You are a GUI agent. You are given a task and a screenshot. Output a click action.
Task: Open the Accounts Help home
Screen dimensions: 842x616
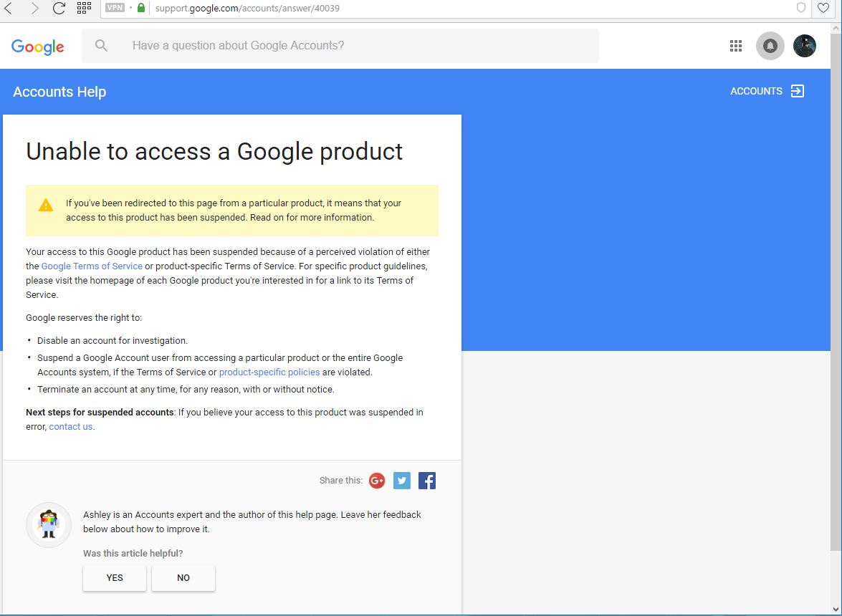pos(59,92)
